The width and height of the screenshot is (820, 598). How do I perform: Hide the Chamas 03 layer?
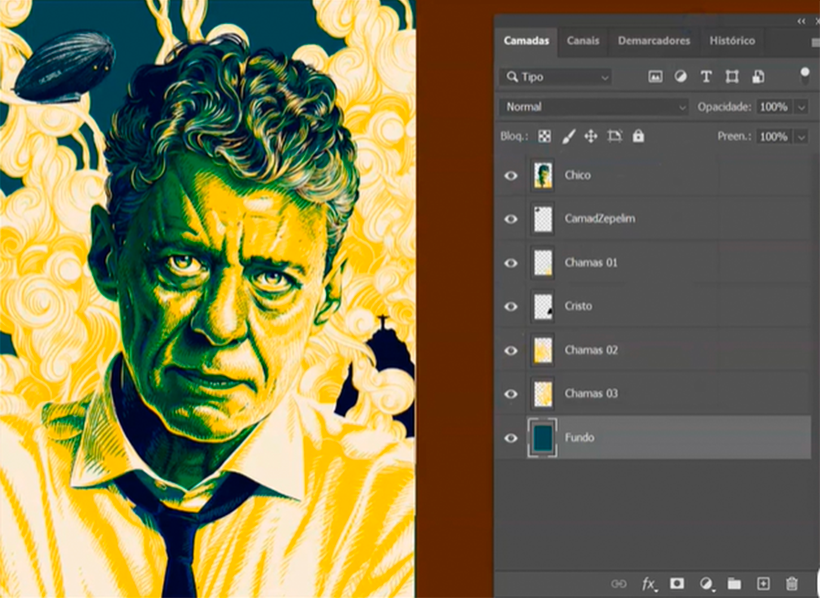coord(511,394)
